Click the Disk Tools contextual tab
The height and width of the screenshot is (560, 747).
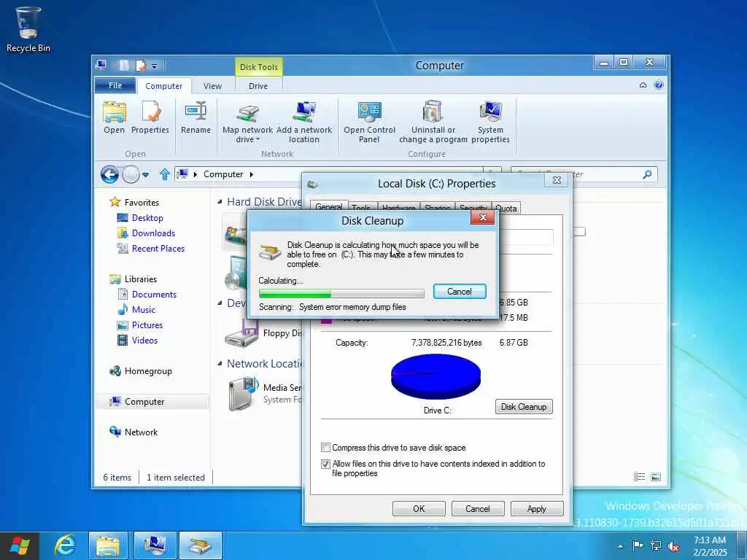[259, 67]
